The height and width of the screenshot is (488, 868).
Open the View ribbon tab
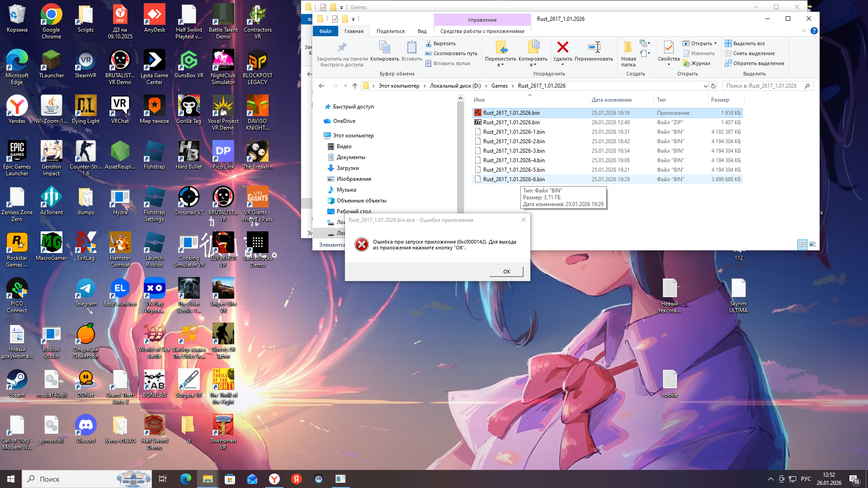pyautogui.click(x=422, y=31)
